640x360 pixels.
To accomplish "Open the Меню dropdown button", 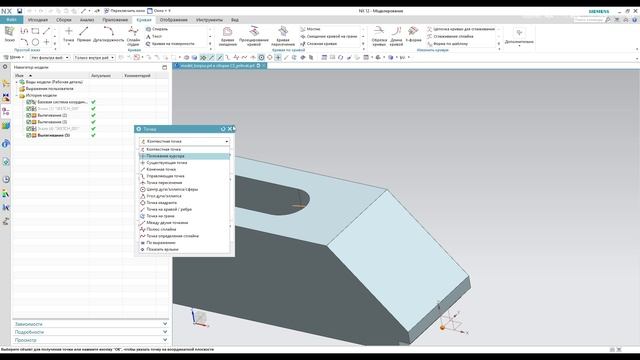I will pyautogui.click(x=14, y=58).
